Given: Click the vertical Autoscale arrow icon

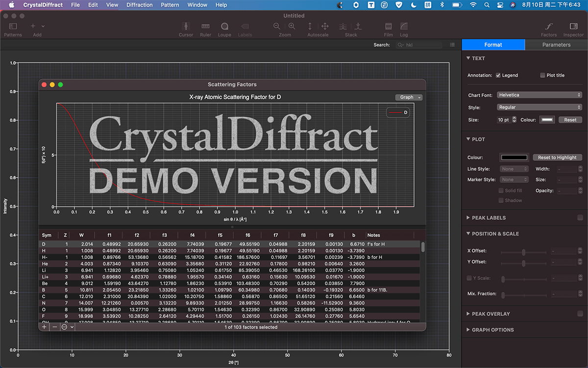Looking at the screenshot, I should (310, 26).
